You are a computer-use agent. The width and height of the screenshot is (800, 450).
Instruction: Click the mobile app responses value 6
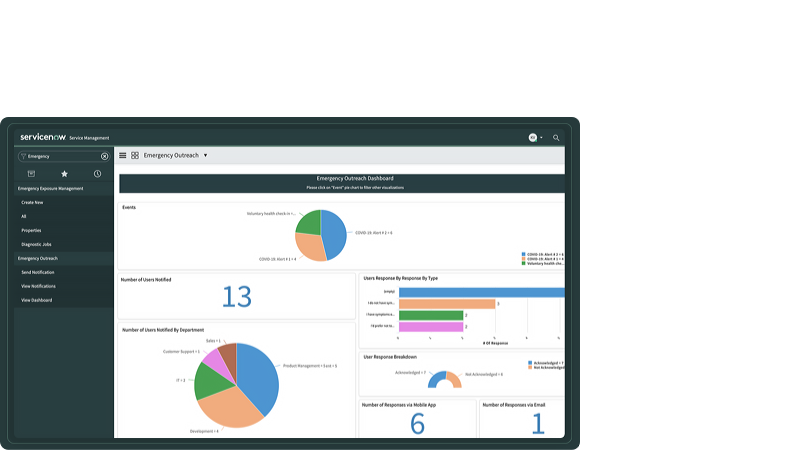[417, 424]
